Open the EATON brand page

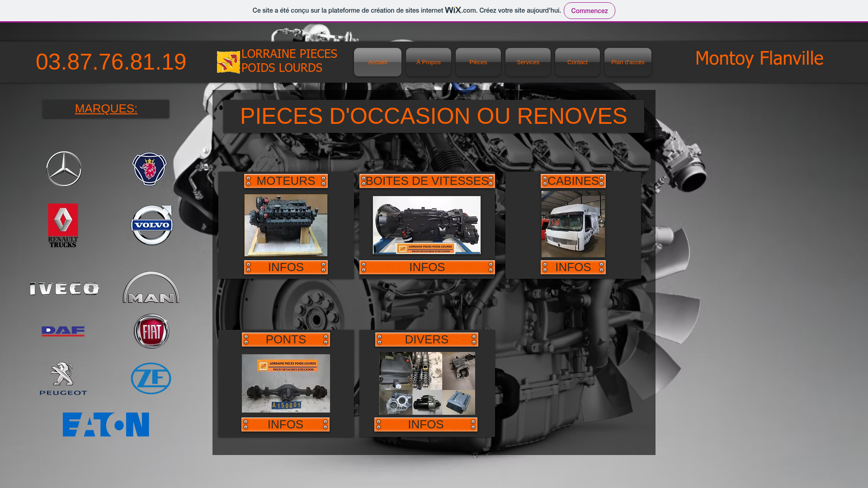click(105, 424)
